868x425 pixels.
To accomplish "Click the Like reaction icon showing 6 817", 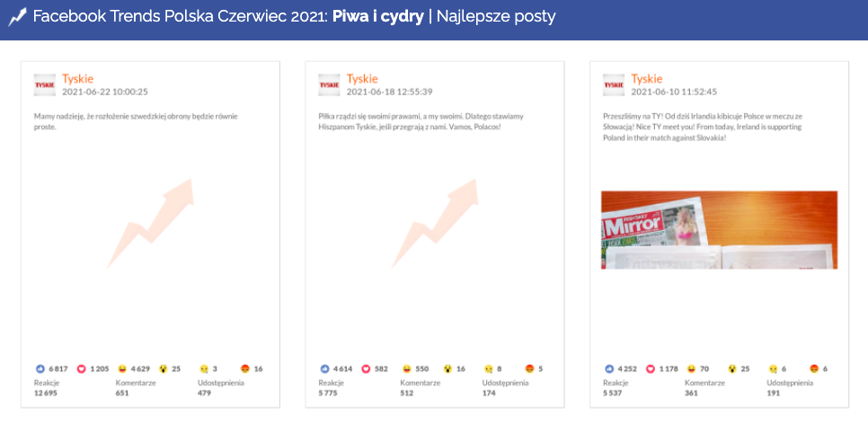I will click(40, 368).
